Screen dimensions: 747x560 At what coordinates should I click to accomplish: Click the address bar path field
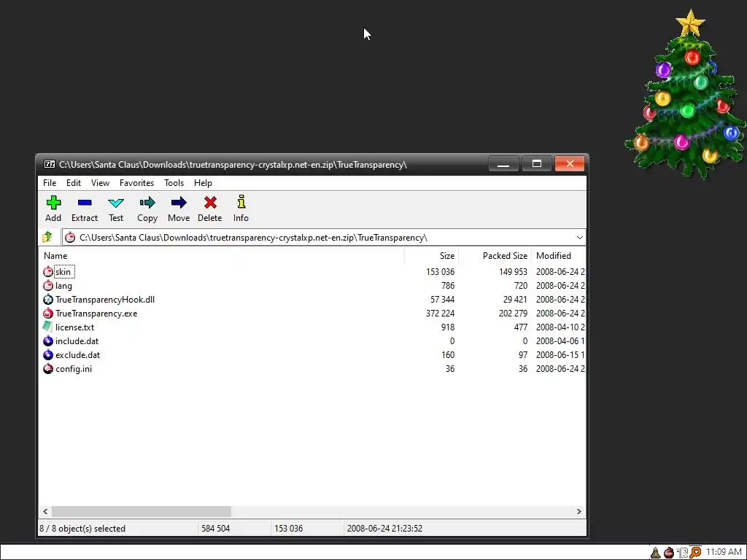(x=324, y=237)
